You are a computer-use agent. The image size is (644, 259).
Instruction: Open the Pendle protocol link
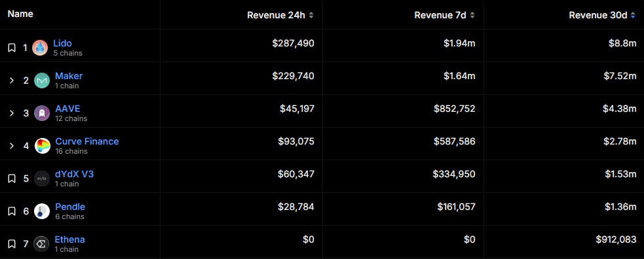click(70, 207)
